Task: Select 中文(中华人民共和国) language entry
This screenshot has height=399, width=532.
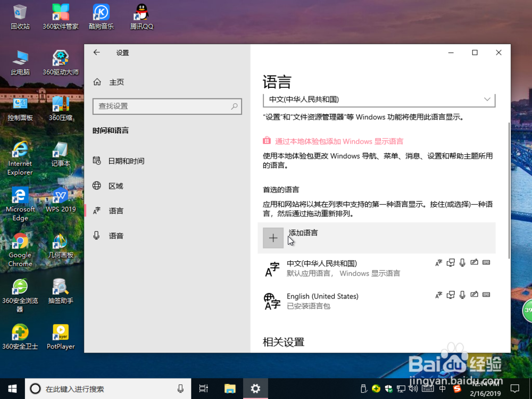Action: [377, 269]
